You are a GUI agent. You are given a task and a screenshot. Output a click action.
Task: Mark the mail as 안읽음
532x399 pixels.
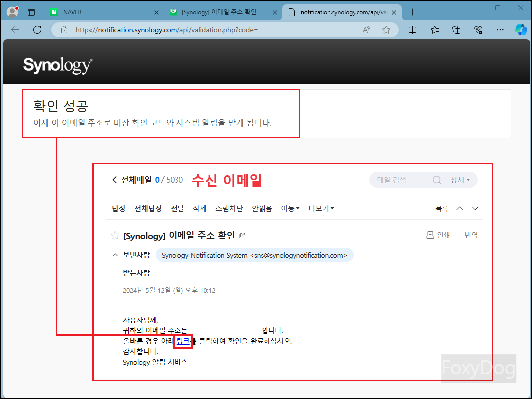[262, 209]
